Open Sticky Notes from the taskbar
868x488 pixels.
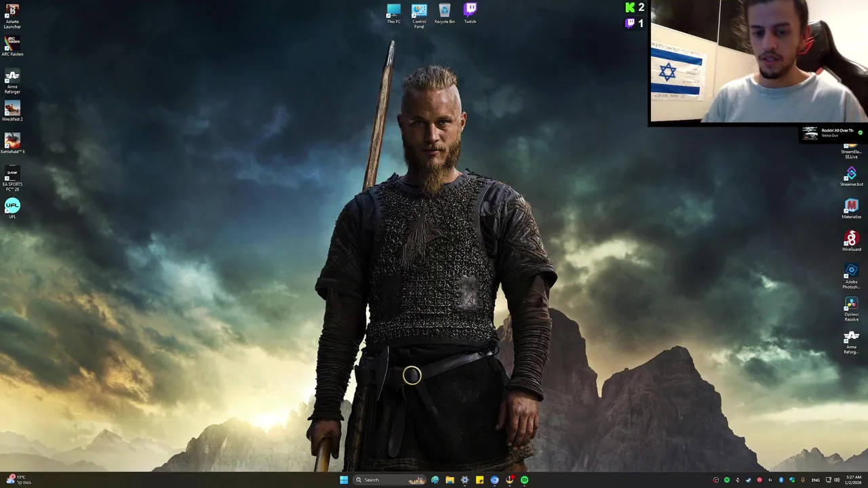point(479,480)
